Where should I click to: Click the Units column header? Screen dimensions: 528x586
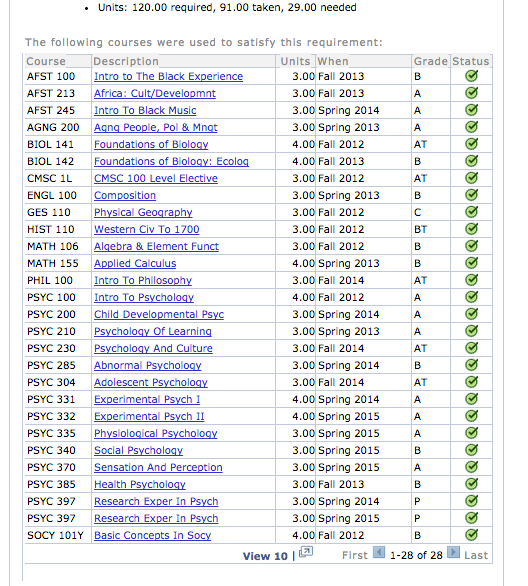pos(295,61)
